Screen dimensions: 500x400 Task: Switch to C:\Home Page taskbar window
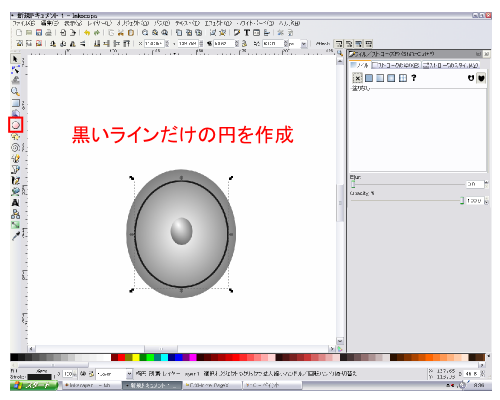point(212,385)
